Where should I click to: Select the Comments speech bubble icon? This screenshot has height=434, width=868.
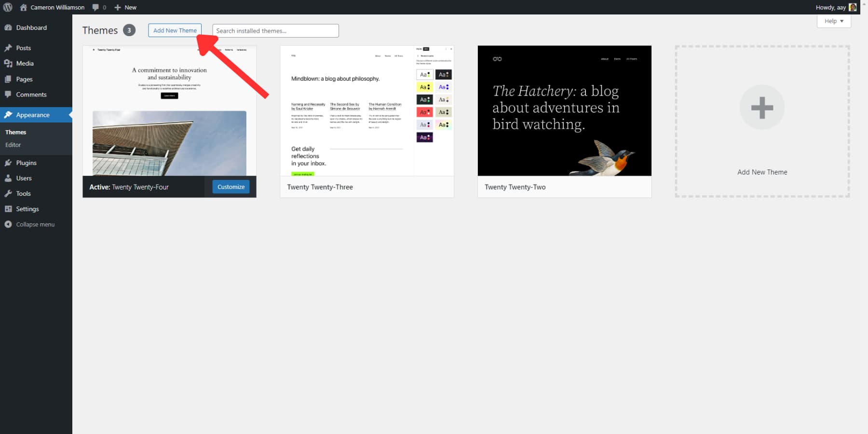pyautogui.click(x=9, y=95)
